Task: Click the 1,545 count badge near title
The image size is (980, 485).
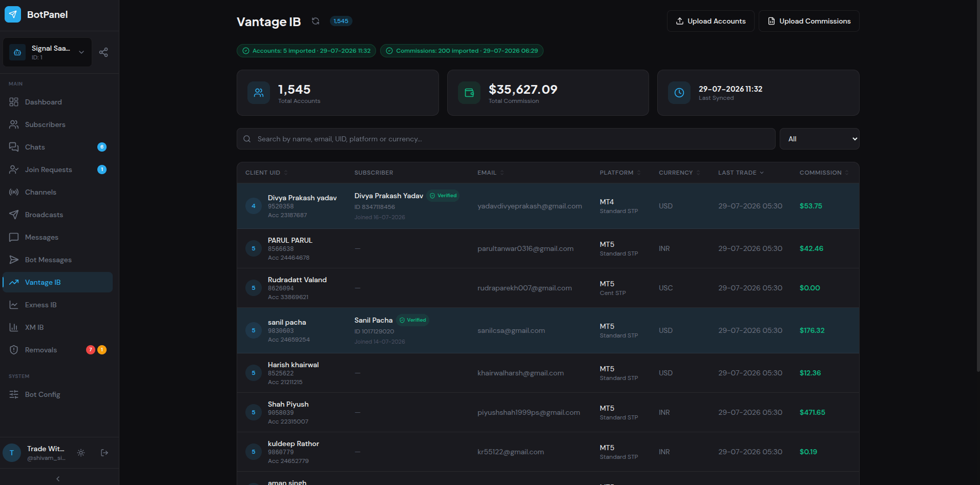Action: click(341, 21)
